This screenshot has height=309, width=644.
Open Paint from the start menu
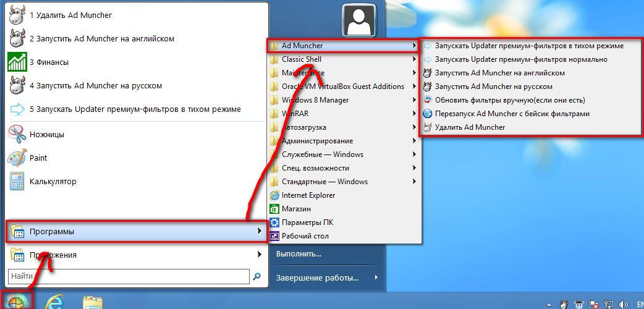38,158
